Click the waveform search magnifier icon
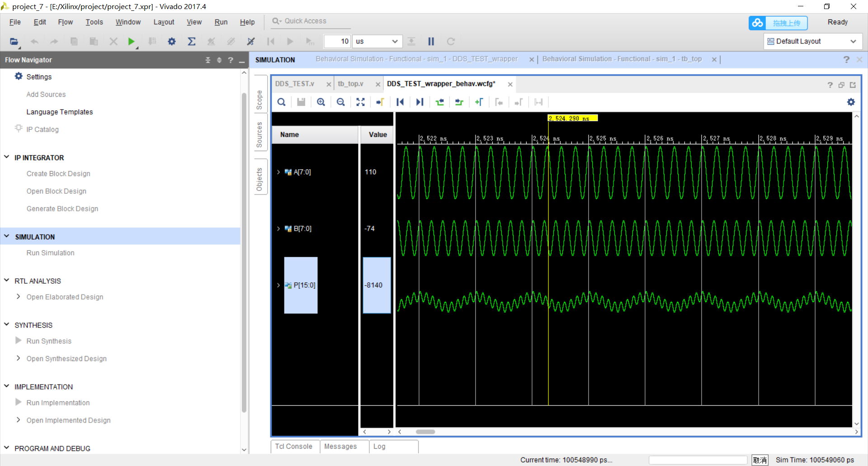The width and height of the screenshot is (868, 466). click(281, 102)
